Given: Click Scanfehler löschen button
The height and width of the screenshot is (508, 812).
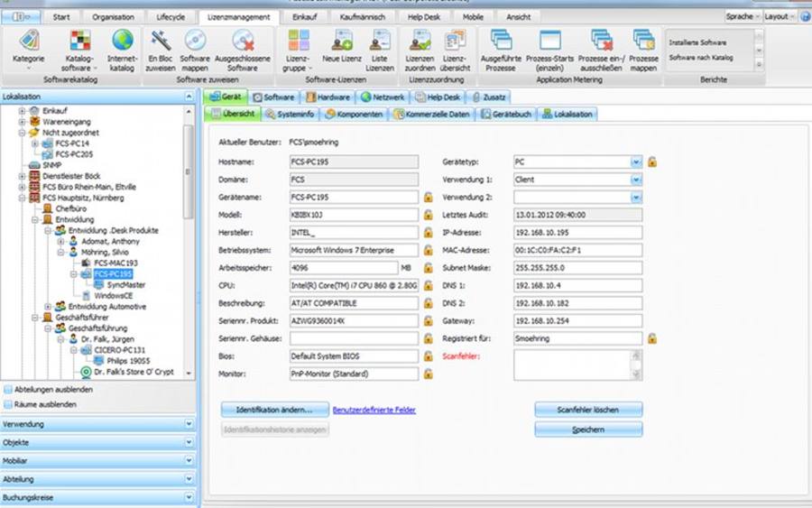Looking at the screenshot, I should point(588,410).
